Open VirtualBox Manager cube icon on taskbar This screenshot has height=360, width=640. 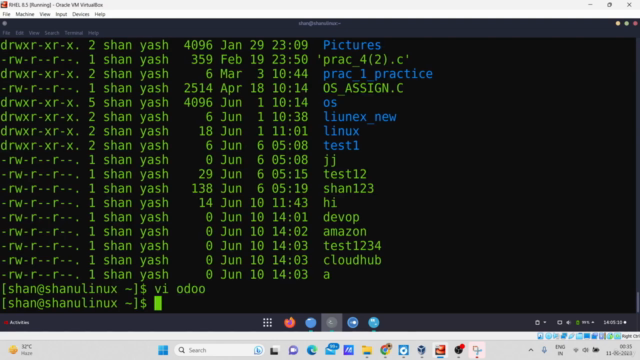pos(422,350)
